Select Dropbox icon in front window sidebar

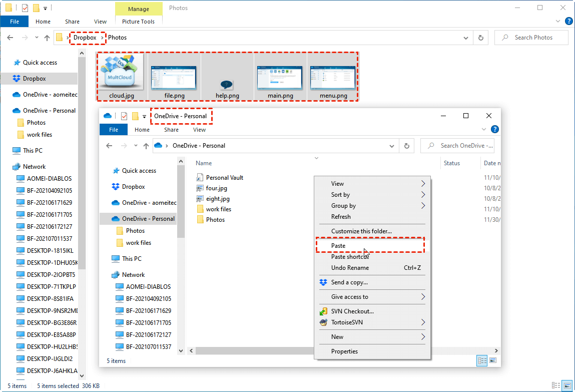pyautogui.click(x=115, y=187)
